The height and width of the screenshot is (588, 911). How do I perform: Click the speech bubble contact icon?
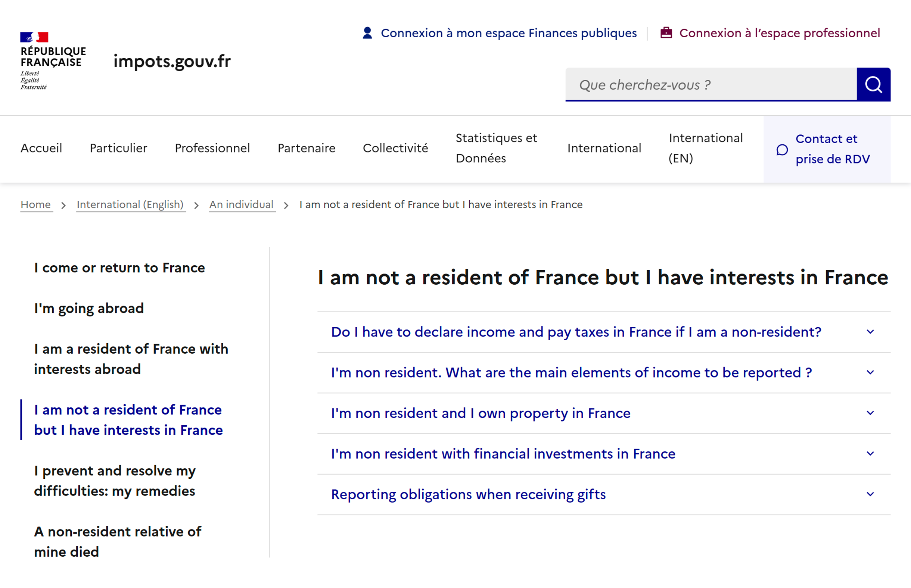(x=782, y=150)
